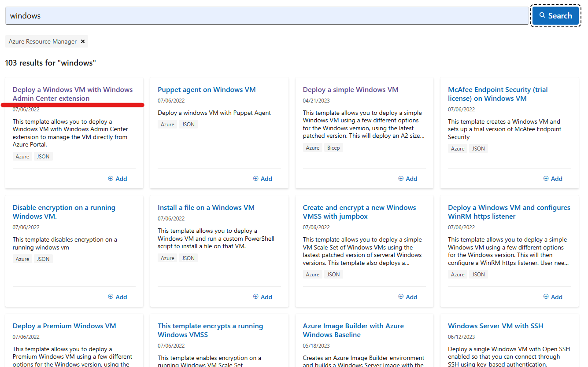Screen dimensions: 588x367
Task: Click date 06/12/2023 on Windows Server SSH card
Action: (461, 337)
